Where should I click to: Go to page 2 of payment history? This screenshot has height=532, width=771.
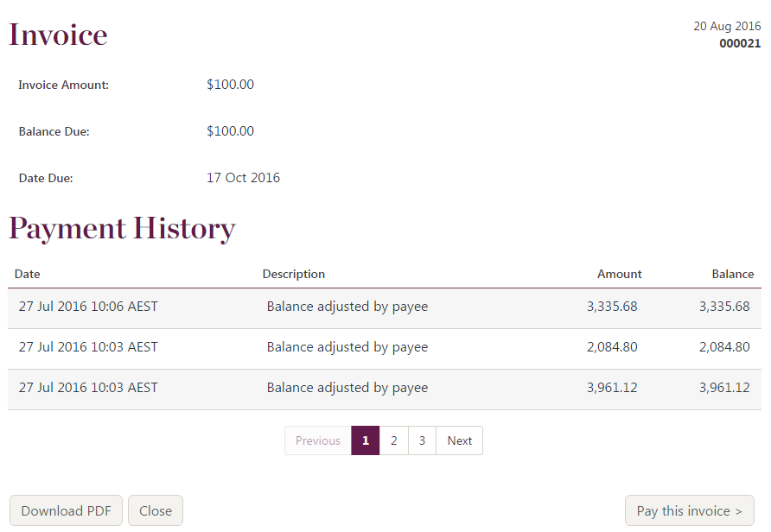pyautogui.click(x=394, y=440)
